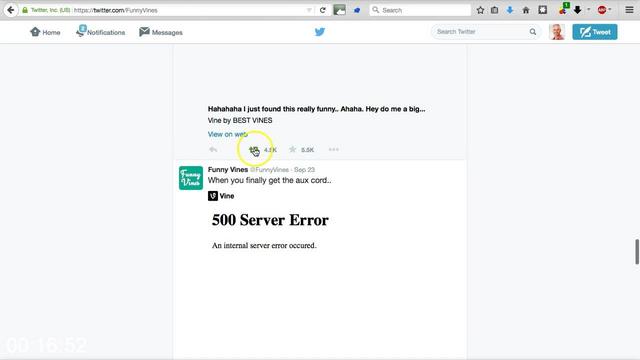Viewport: 640px width, 360px height.
Task: Go back with the browser back arrow
Action: tap(11, 10)
